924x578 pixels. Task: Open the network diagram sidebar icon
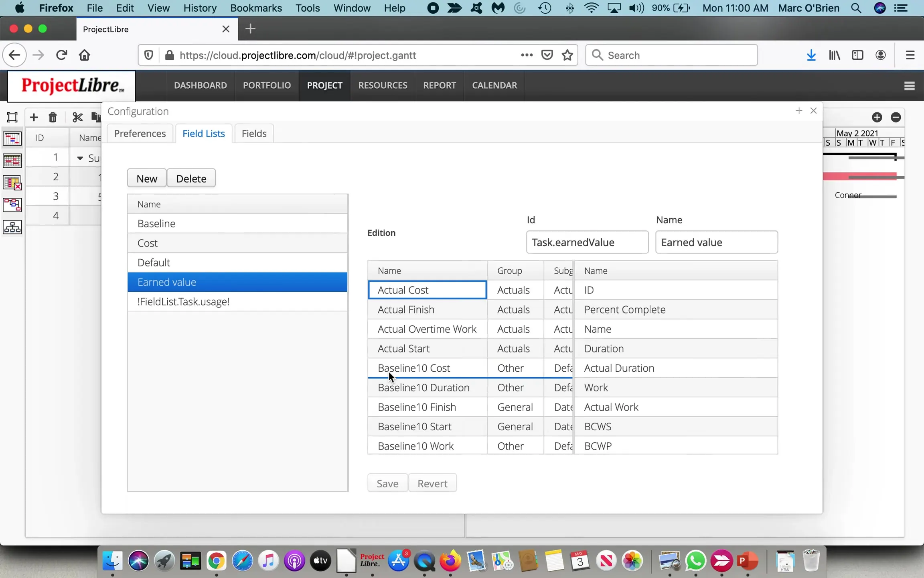[12, 205]
